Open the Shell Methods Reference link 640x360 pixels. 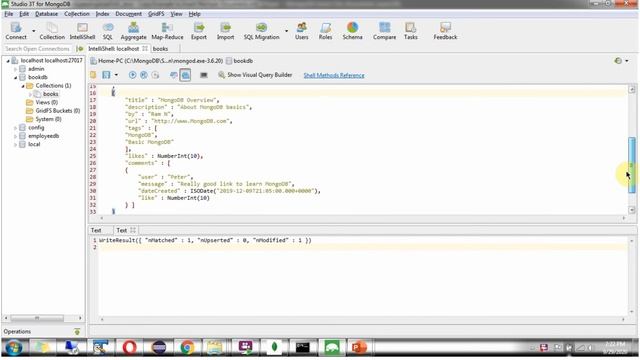(x=334, y=75)
